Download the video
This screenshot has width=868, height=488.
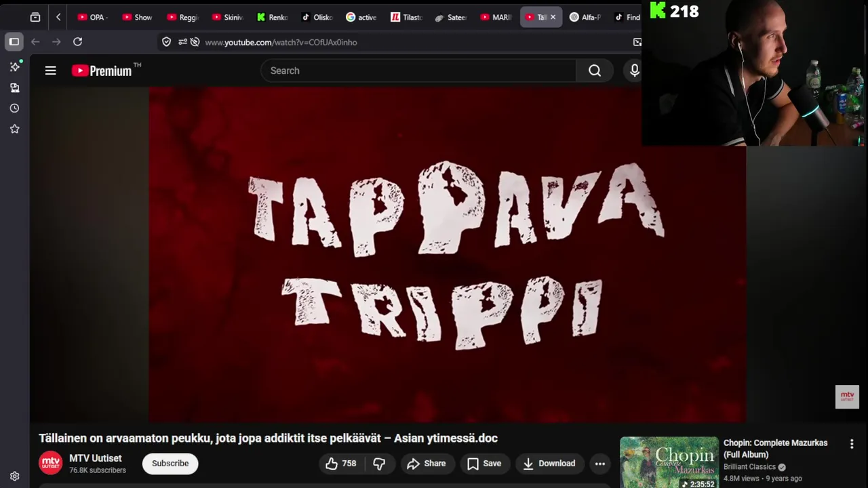549,464
